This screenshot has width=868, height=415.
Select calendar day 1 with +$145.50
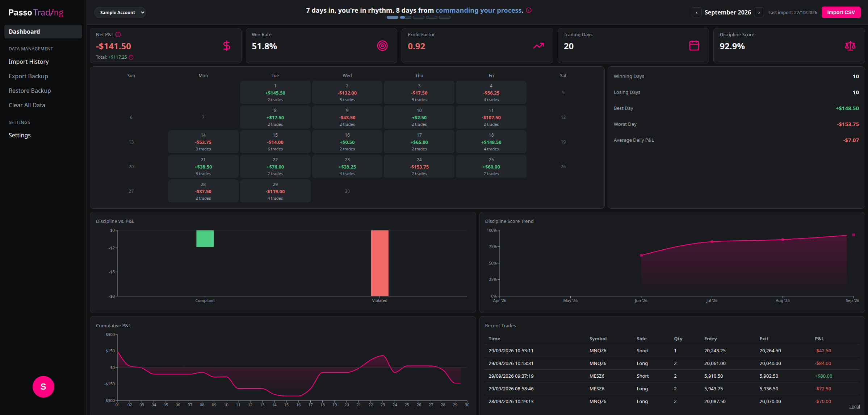tap(275, 92)
